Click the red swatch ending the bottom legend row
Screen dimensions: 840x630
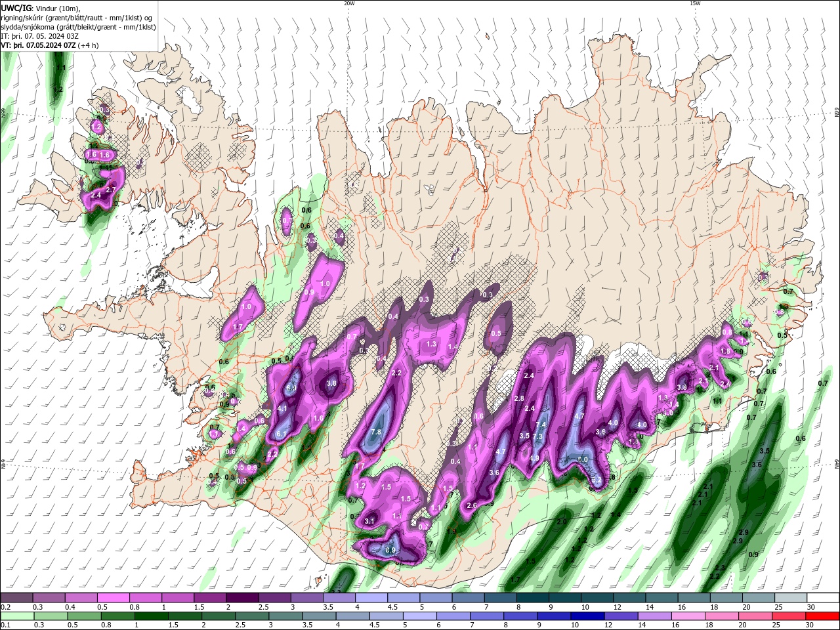coord(824,616)
